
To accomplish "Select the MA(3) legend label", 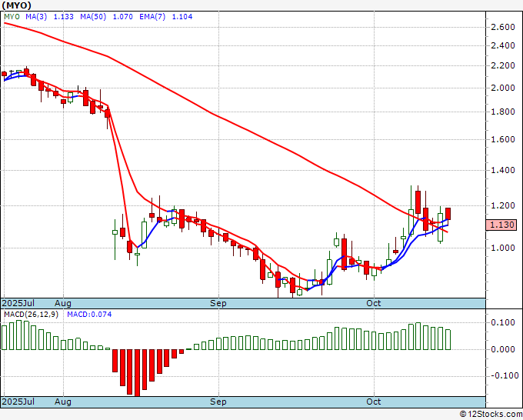I will [36, 17].
